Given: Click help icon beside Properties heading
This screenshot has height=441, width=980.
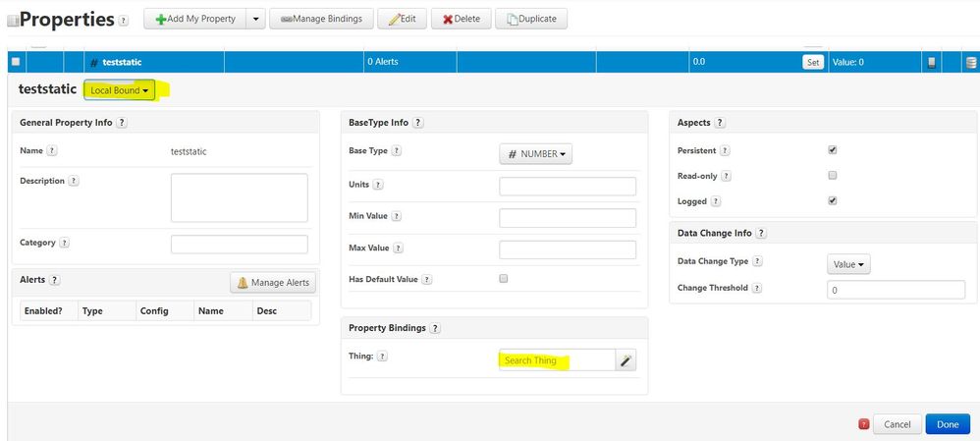Looking at the screenshot, I should (123, 21).
